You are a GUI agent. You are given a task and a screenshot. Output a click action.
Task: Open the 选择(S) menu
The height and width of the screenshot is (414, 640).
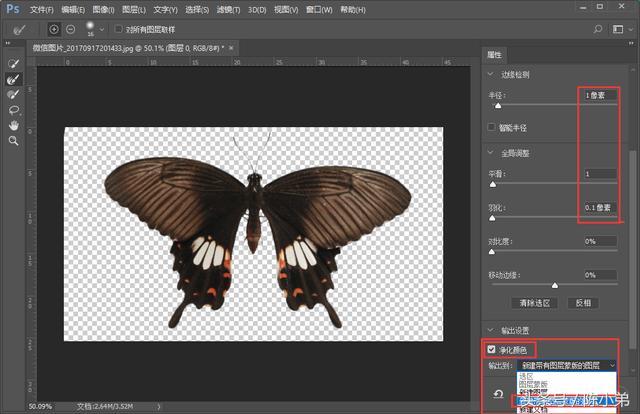[x=197, y=9]
